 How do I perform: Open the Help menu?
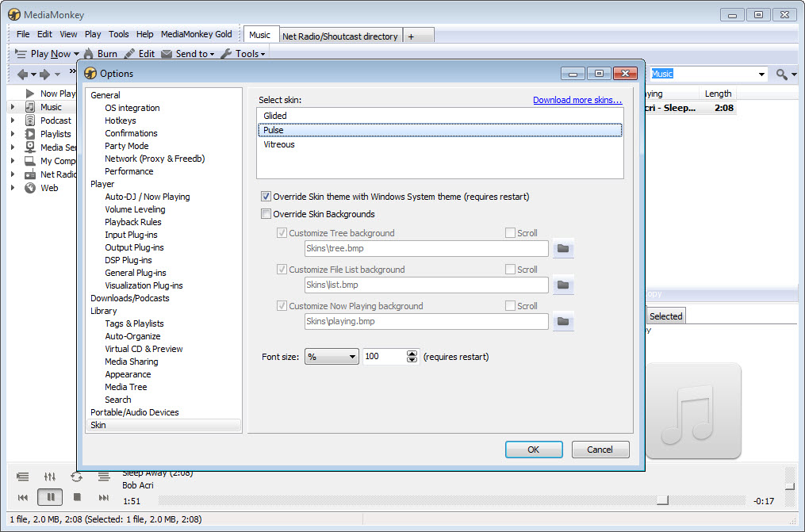pyautogui.click(x=145, y=34)
